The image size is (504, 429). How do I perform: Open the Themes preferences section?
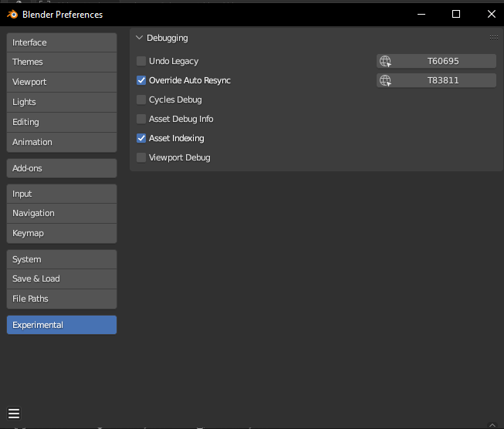(x=62, y=62)
